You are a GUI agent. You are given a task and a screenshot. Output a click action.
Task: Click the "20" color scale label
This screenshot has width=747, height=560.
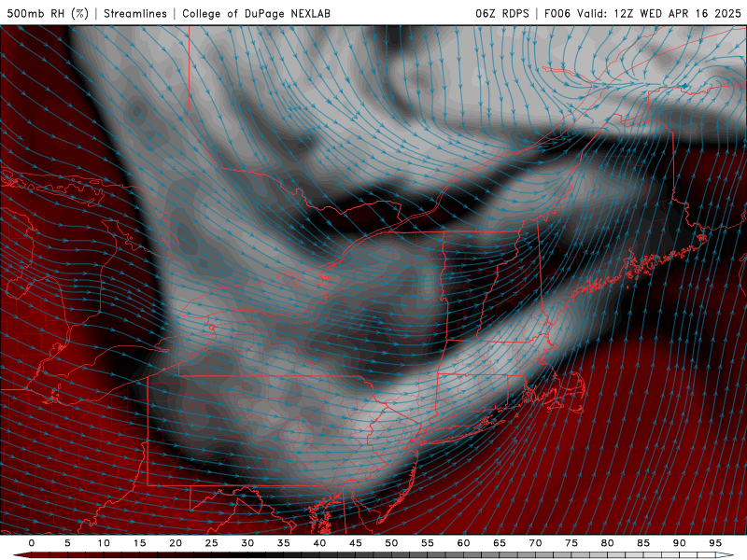tap(176, 543)
